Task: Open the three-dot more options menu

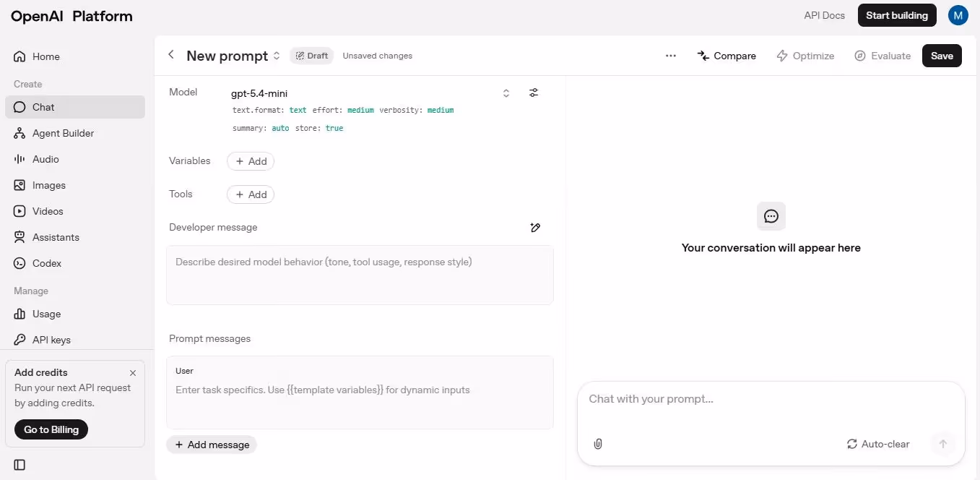Action: (671, 56)
